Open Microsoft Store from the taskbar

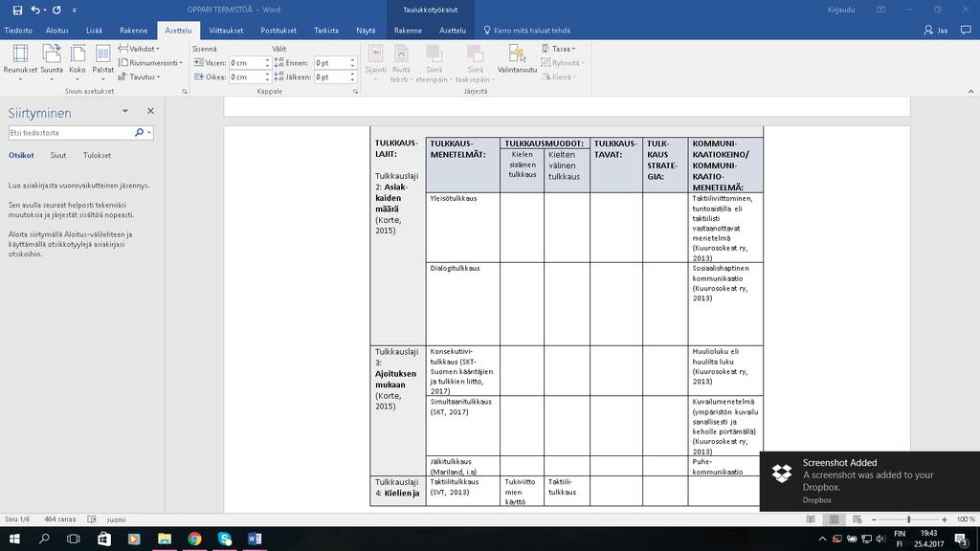tap(103, 539)
